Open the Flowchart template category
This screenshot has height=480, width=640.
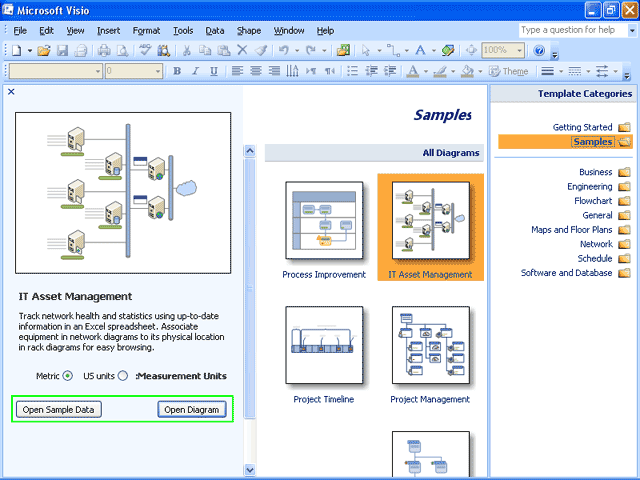coord(593,201)
